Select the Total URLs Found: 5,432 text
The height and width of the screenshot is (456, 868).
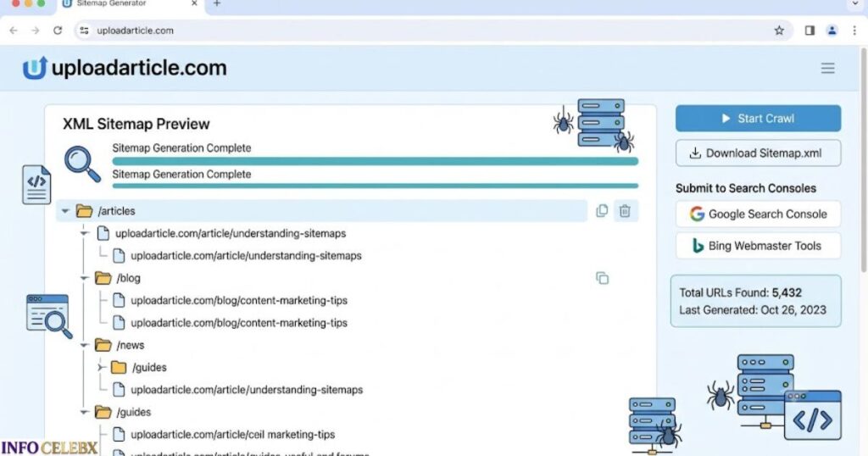click(x=741, y=292)
